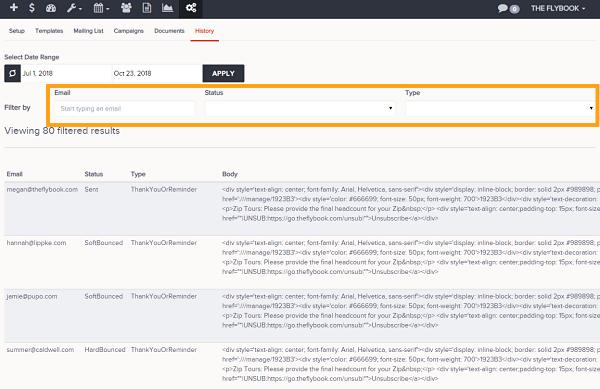Open the customers people icon
Image resolution: width=600 pixels, height=389 pixels.
pyautogui.click(x=126, y=8)
